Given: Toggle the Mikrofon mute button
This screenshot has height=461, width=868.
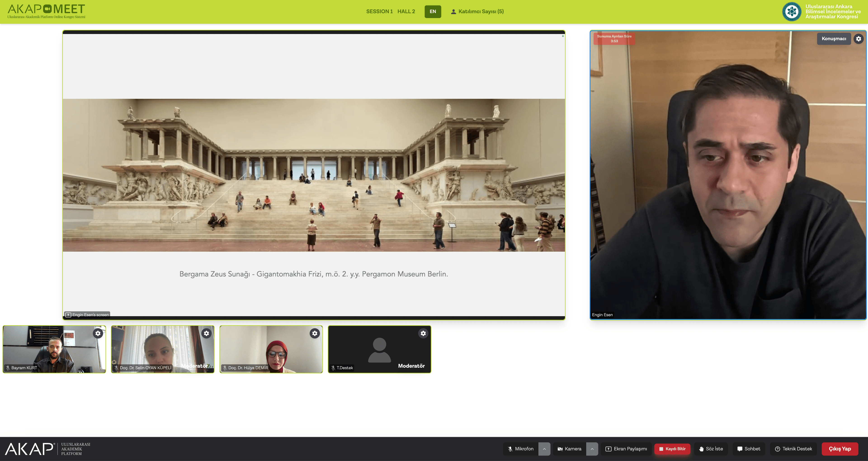Looking at the screenshot, I should (521, 449).
